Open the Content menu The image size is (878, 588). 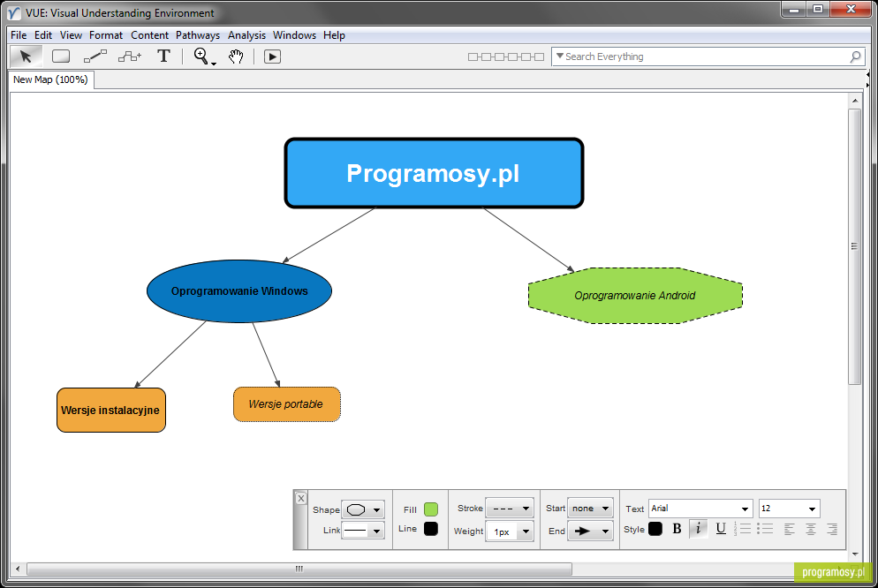pyautogui.click(x=149, y=35)
